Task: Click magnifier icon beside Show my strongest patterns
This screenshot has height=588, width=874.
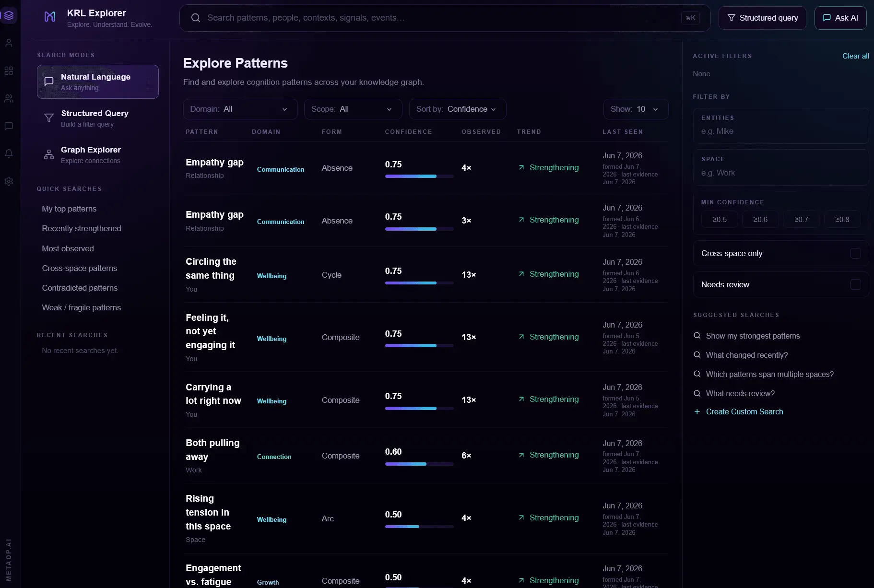Action: [697, 336]
